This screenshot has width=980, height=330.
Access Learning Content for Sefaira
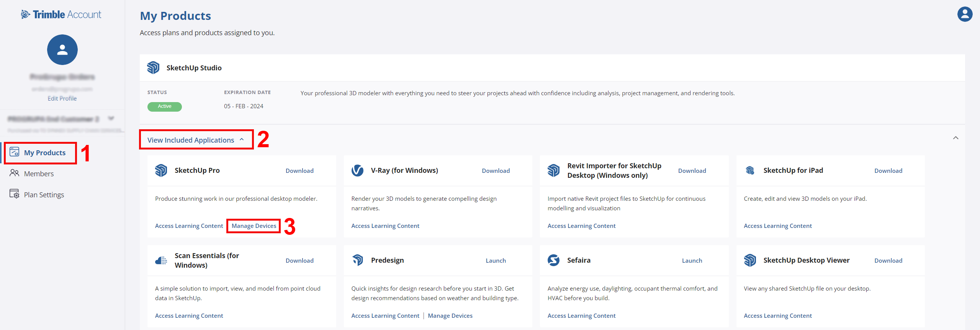pos(582,315)
